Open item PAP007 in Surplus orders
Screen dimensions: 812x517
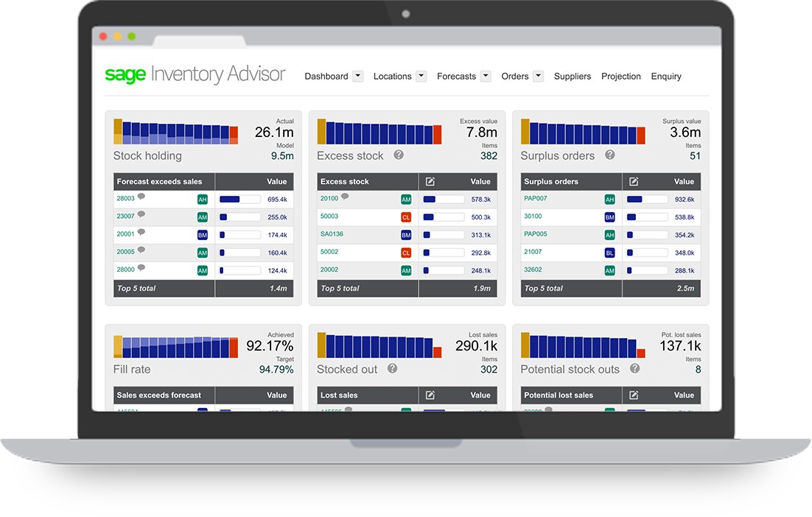[x=536, y=198]
